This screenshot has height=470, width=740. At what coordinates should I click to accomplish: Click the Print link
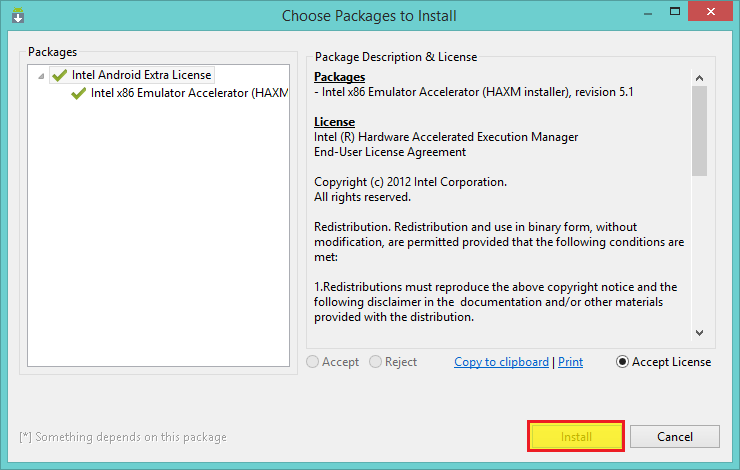[x=570, y=362]
